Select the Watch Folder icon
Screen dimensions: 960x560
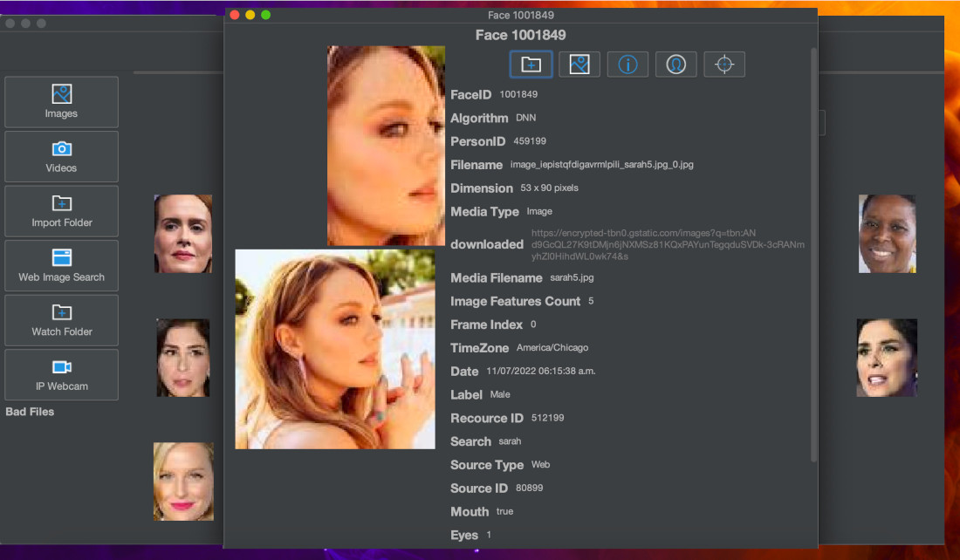61,320
